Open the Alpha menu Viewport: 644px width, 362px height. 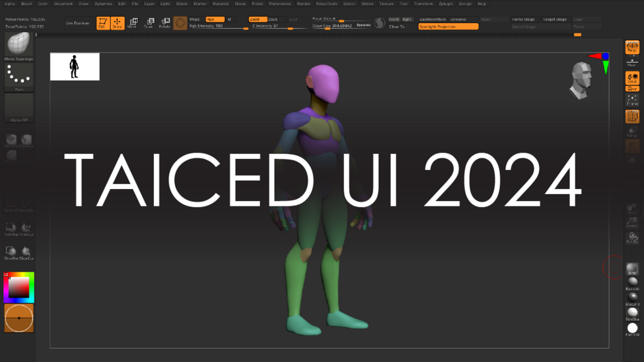10,4
